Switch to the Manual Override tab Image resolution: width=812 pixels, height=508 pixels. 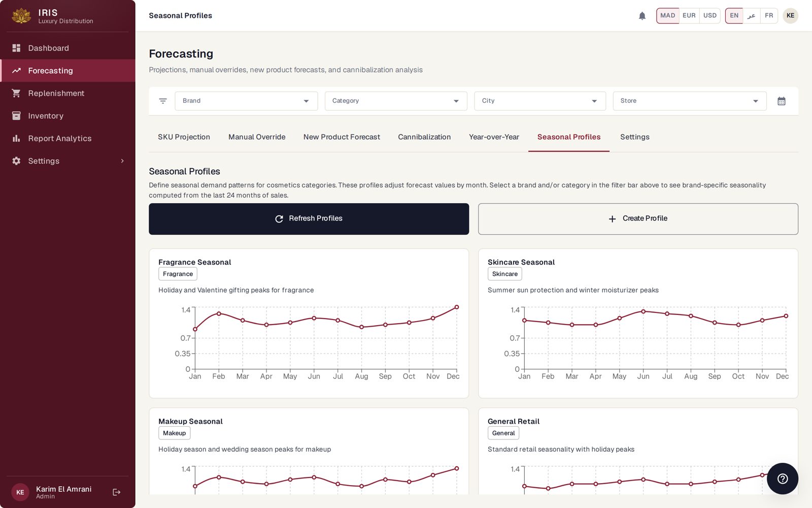pyautogui.click(x=257, y=137)
